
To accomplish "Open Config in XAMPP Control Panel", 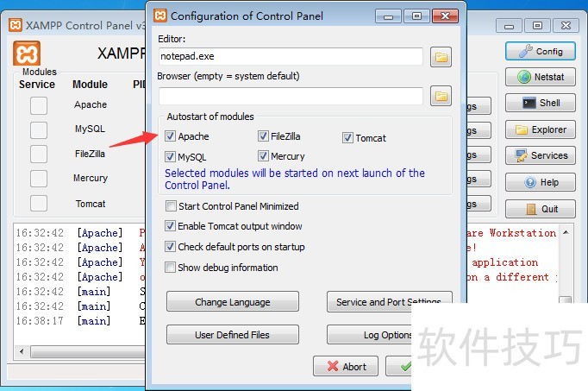I will 541,51.
